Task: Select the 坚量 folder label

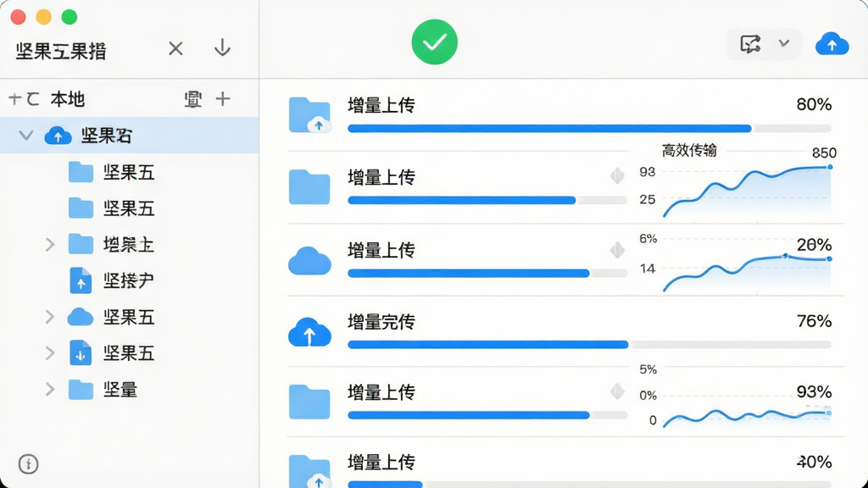Action: click(x=120, y=390)
